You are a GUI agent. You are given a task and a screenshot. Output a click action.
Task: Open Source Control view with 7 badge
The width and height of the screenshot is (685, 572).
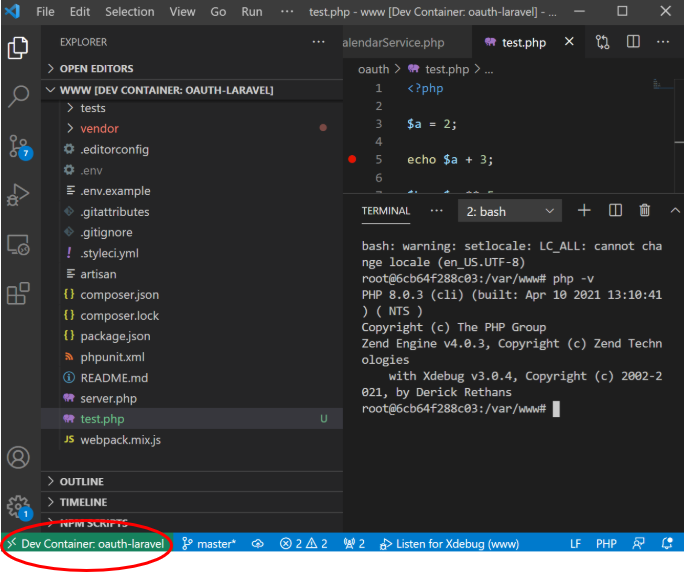coord(19,146)
